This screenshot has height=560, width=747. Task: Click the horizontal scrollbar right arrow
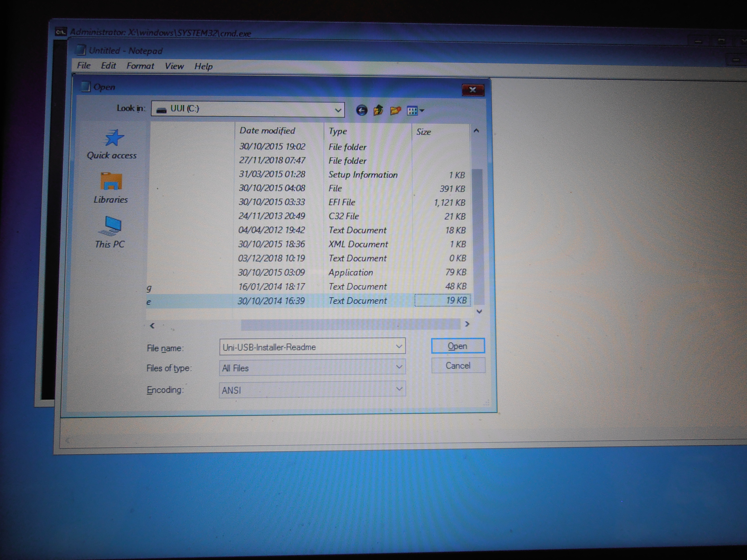pyautogui.click(x=467, y=324)
